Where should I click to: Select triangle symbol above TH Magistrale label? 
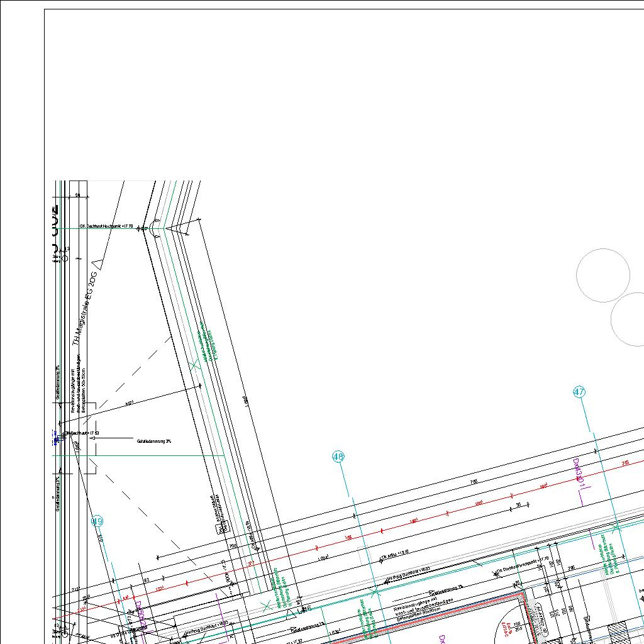97,264
